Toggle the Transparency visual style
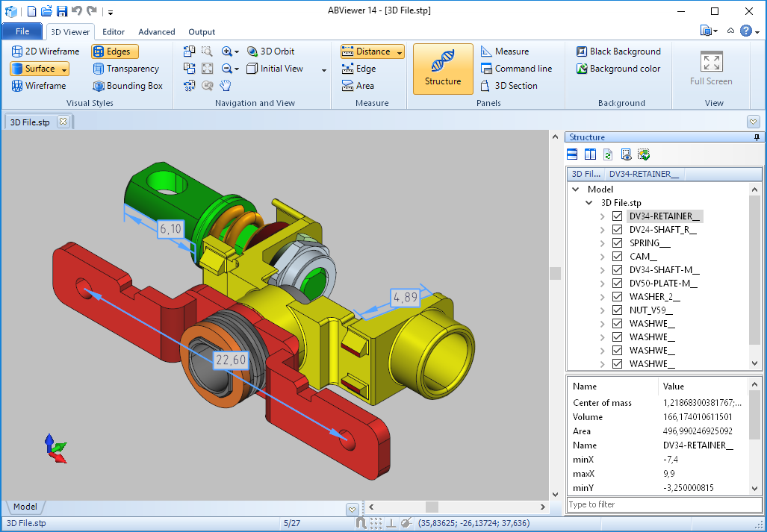This screenshot has height=532, width=767. pos(125,69)
